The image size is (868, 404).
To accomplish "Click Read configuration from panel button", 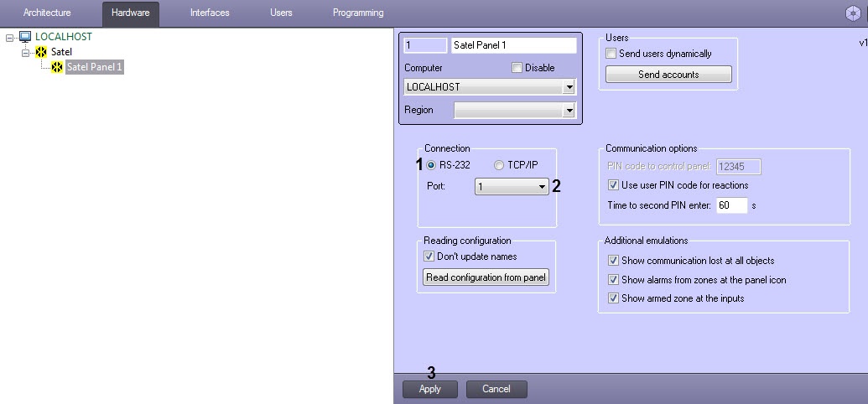I will coord(486,277).
